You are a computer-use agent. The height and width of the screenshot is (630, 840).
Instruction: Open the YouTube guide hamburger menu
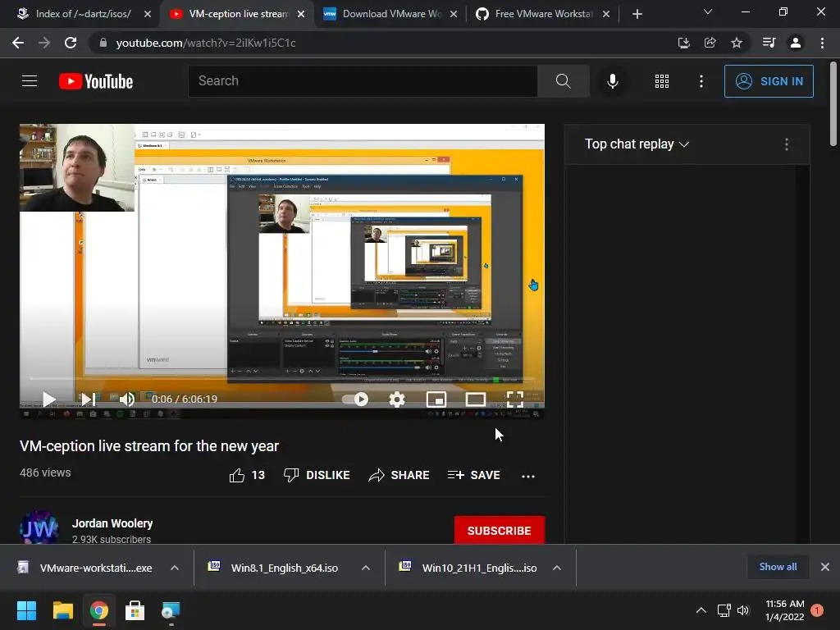pos(30,81)
